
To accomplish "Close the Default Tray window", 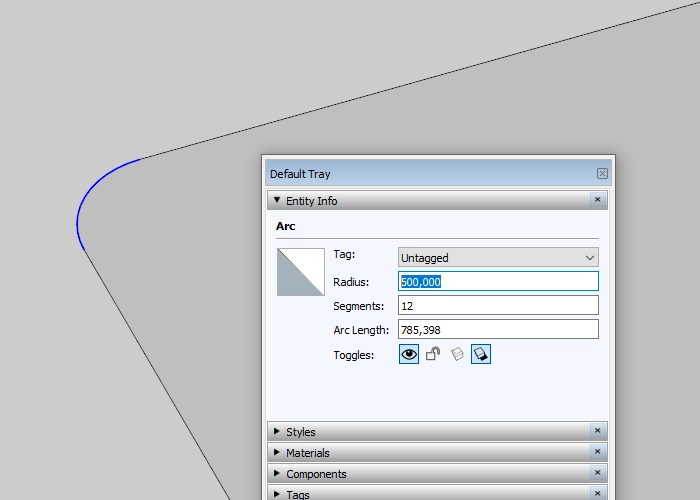I will (602, 173).
